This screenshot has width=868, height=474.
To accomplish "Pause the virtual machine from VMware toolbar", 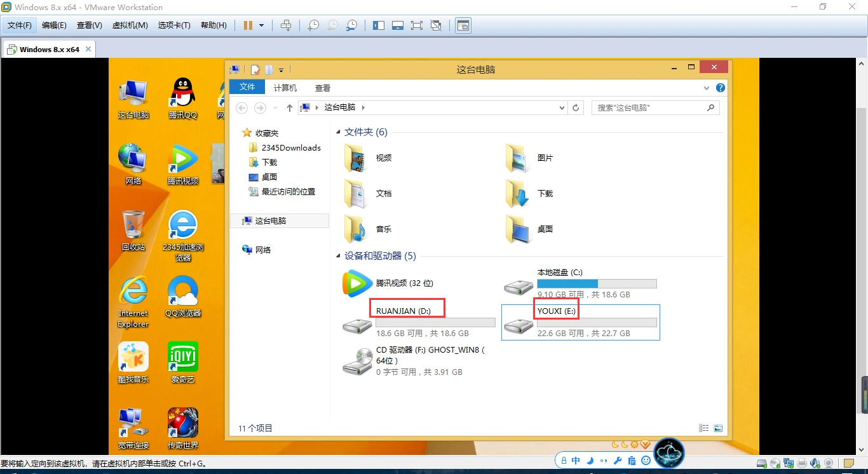I will click(x=248, y=25).
